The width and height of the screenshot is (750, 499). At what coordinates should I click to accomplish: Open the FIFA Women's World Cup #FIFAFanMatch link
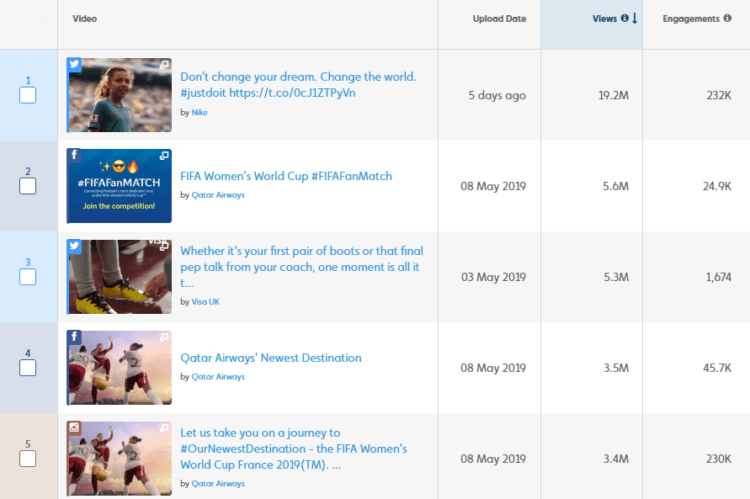click(x=286, y=176)
